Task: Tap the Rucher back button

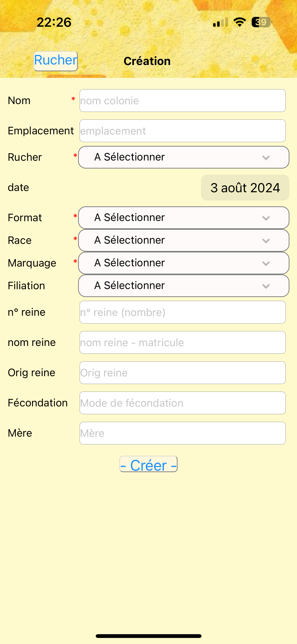Action: pyautogui.click(x=56, y=61)
